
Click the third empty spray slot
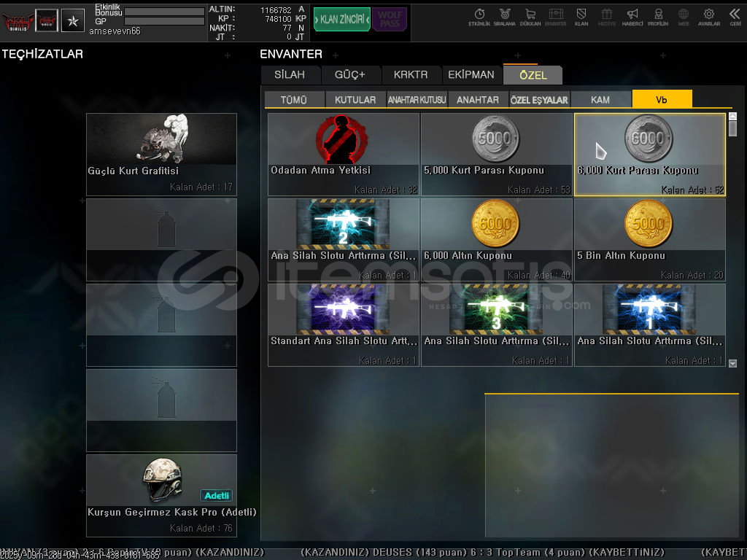(x=161, y=411)
